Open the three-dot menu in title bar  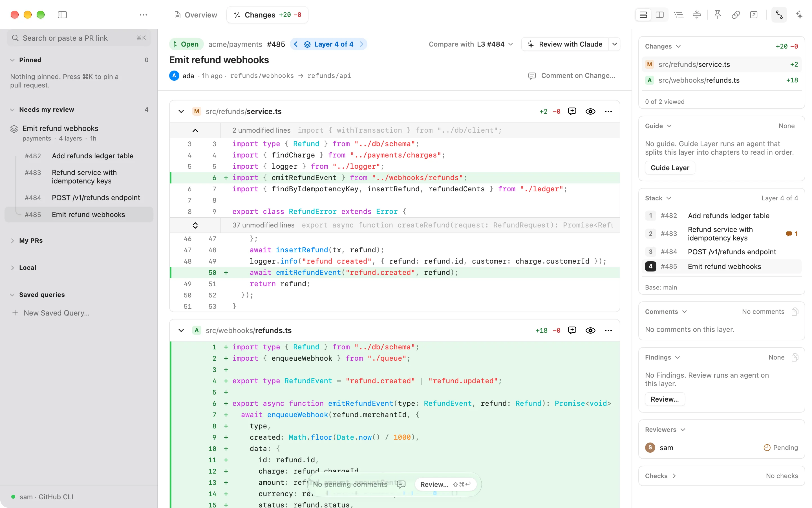143,15
